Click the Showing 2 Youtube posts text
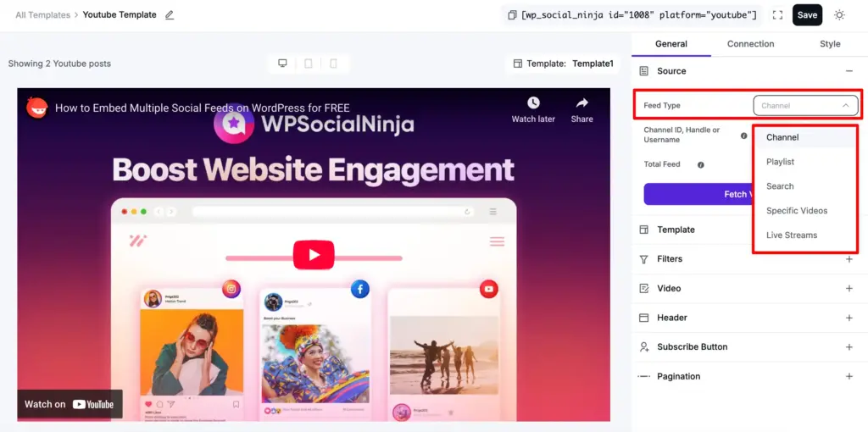The width and height of the screenshot is (868, 432). [59, 64]
